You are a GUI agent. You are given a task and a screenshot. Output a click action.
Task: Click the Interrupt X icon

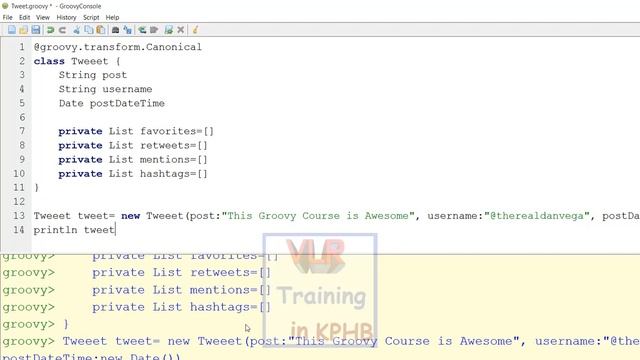[181, 30]
